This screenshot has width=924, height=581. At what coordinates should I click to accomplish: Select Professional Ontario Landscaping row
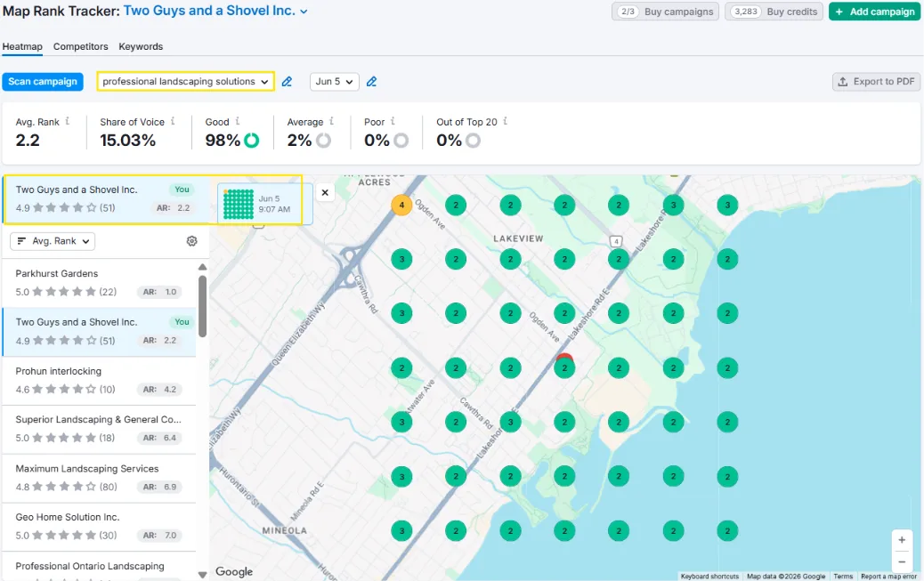(99, 566)
